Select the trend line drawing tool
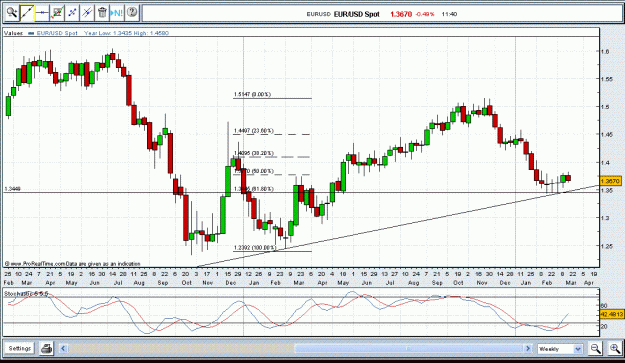 (x=27, y=13)
